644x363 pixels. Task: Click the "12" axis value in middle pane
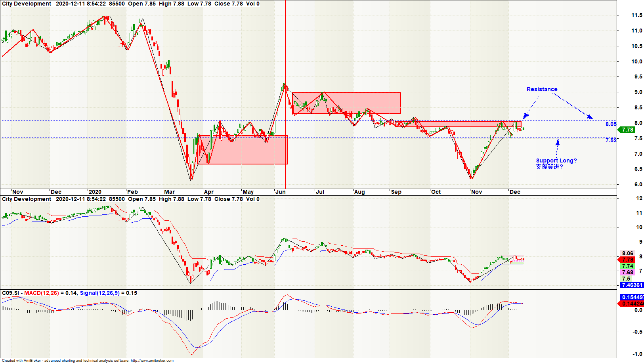[639, 198]
